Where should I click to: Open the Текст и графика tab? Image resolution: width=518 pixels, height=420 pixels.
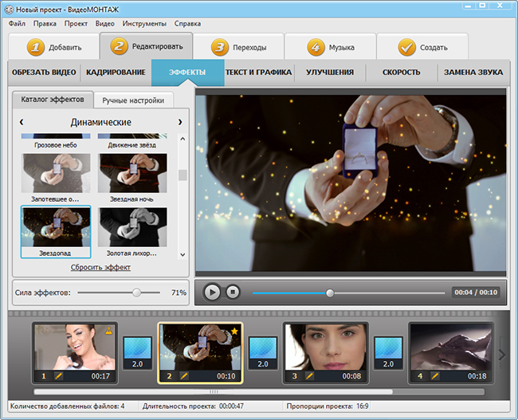[x=259, y=73]
